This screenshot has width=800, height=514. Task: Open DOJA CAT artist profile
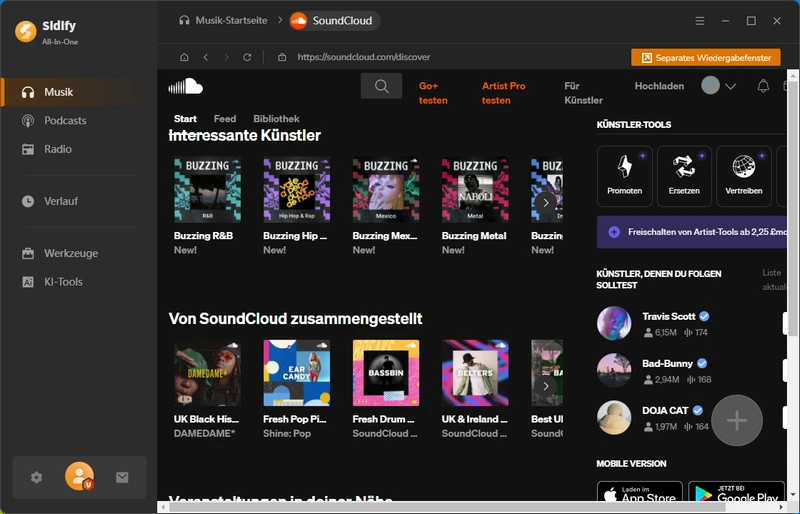click(x=665, y=410)
